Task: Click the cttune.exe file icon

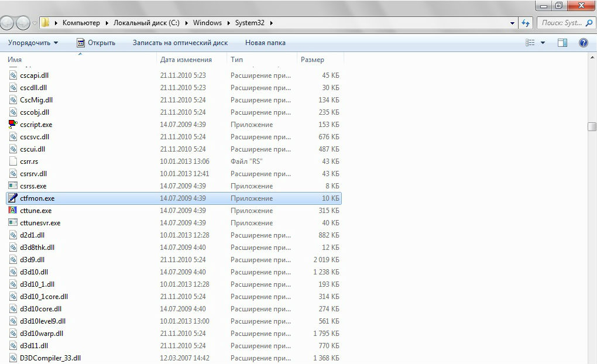Action: coord(13,211)
